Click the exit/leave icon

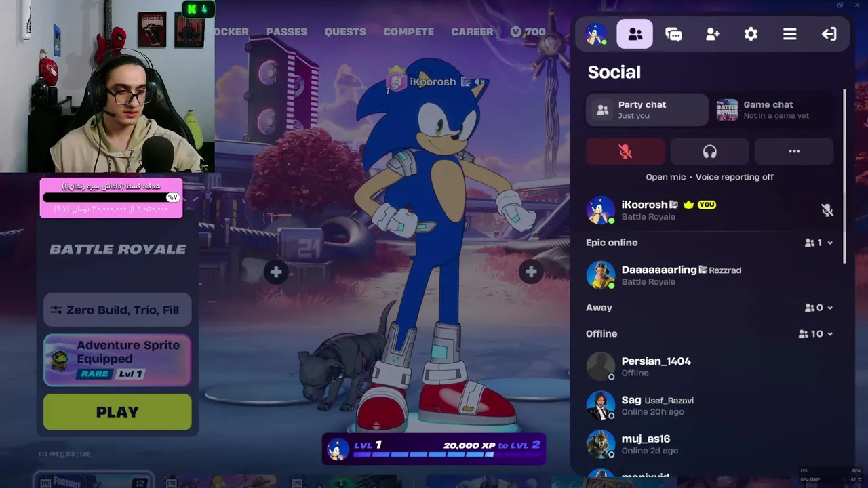[829, 34]
